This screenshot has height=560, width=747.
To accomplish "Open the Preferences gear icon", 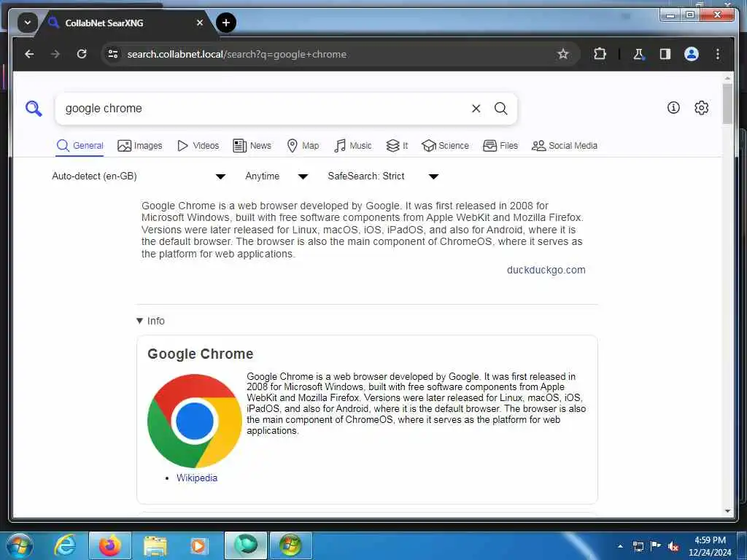I will [701, 108].
